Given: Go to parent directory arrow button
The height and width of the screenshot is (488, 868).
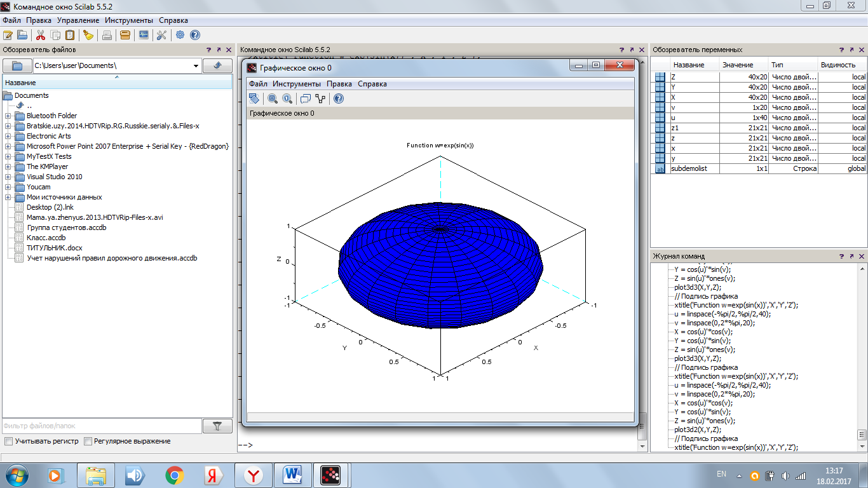Looking at the screenshot, I should click(217, 65).
